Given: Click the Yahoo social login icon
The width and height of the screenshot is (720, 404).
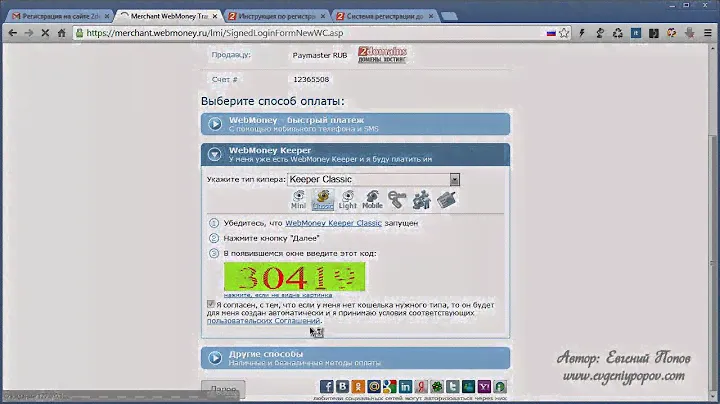Looking at the screenshot, I should pos(484,387).
